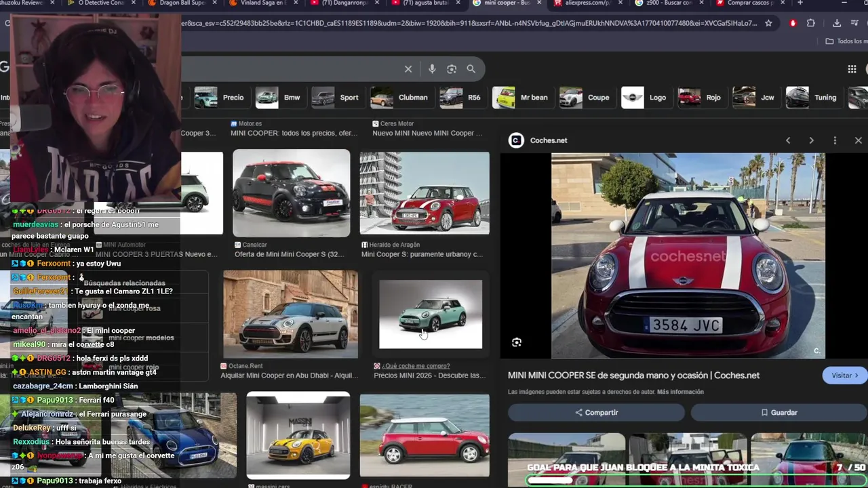Go to previous image in preview panel

pyautogui.click(x=788, y=140)
